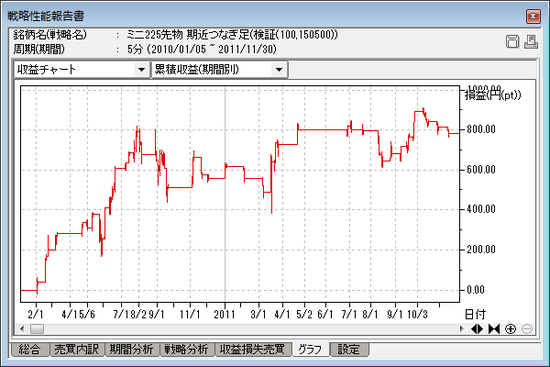Open the 期間分析 tab
This screenshot has width=550, height=367.
[x=132, y=349]
